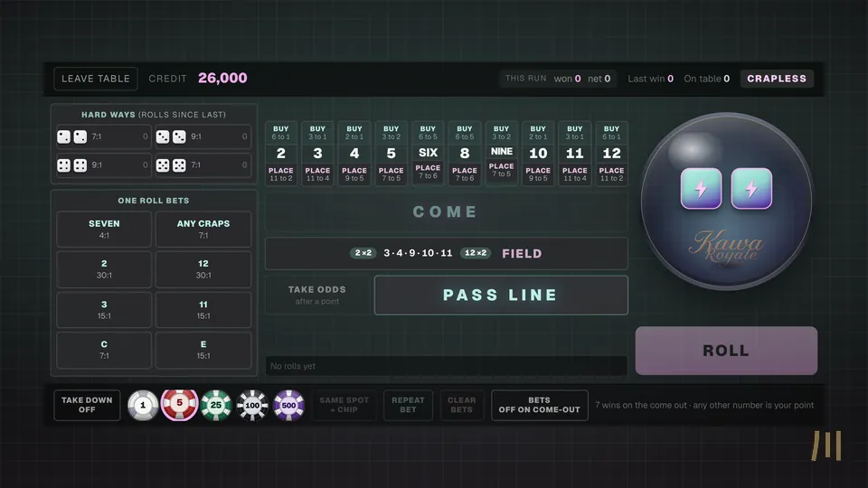868x488 pixels.
Task: Buy the 5 at 3 to 2
Action: point(391,132)
